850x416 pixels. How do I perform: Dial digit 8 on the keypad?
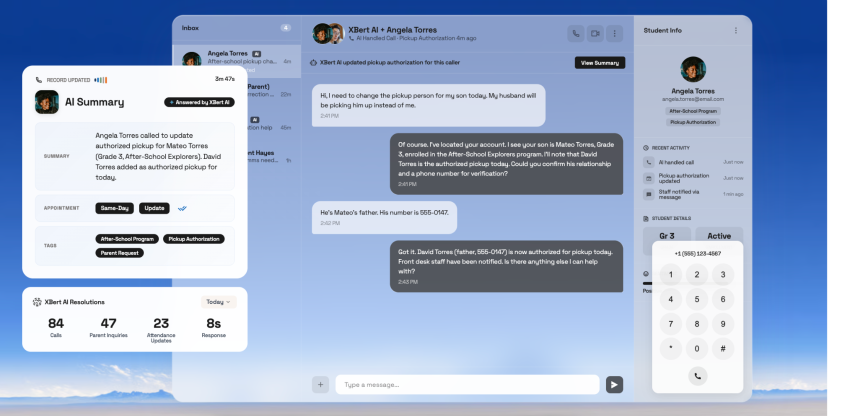coord(697,324)
